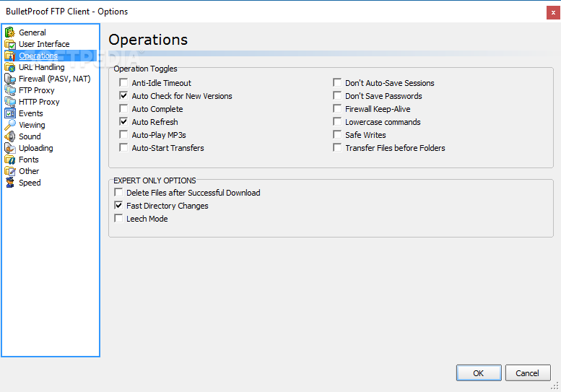This screenshot has height=392, width=561.
Task: Click the Cancel button
Action: 528,373
